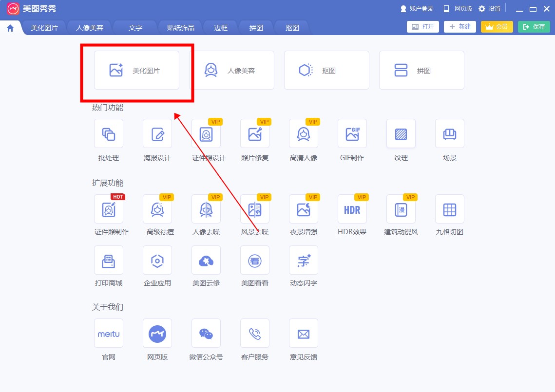The height and width of the screenshot is (392, 555).
Task: Switch to the 贴纸饰品 stickers tab
Action: tap(180, 28)
